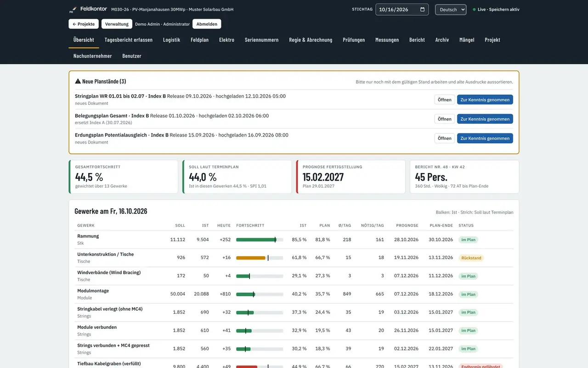Click the Stichtag date input field
588x368 pixels.
402,10
